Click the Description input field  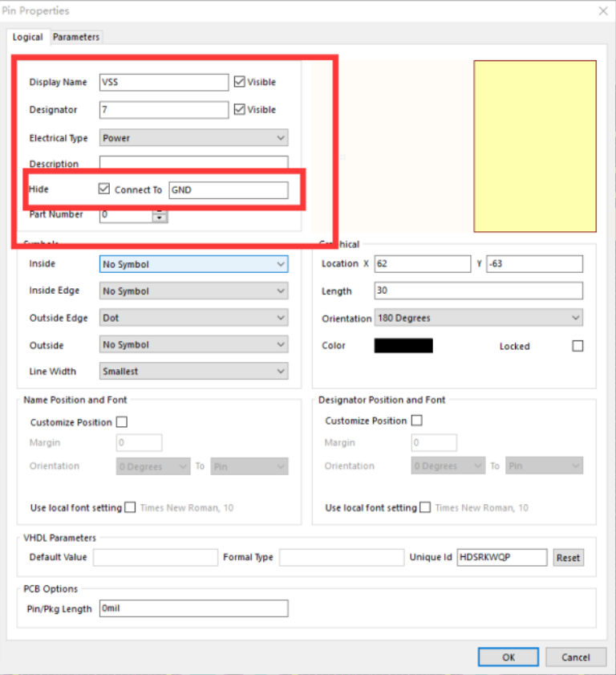pyautogui.click(x=193, y=162)
